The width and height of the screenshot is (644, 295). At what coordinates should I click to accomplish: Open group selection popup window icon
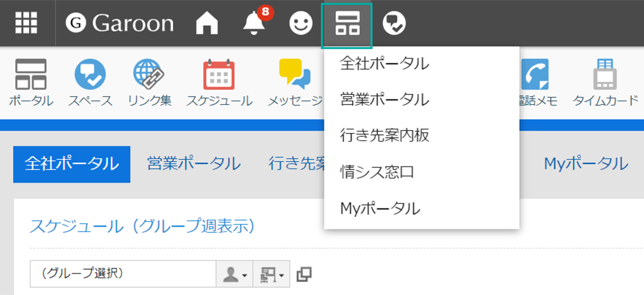[304, 274]
